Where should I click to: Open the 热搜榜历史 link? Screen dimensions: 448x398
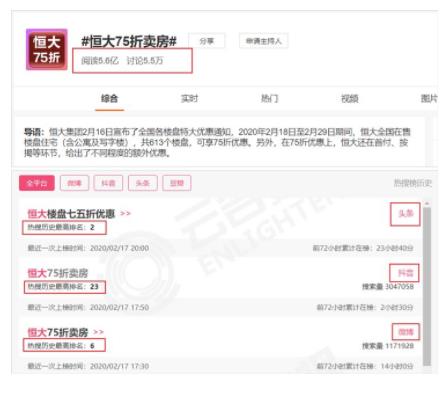pyautogui.click(x=413, y=183)
